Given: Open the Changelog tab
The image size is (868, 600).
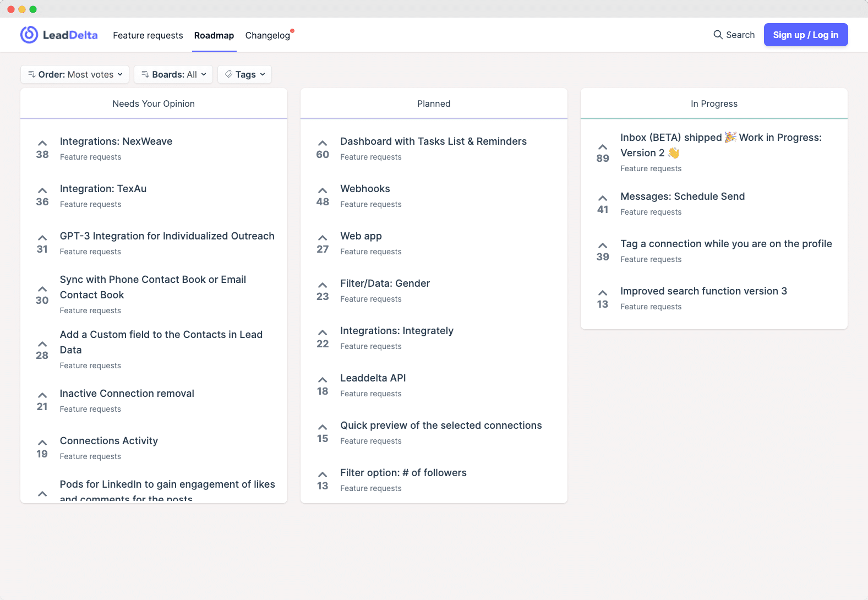Looking at the screenshot, I should (x=268, y=35).
